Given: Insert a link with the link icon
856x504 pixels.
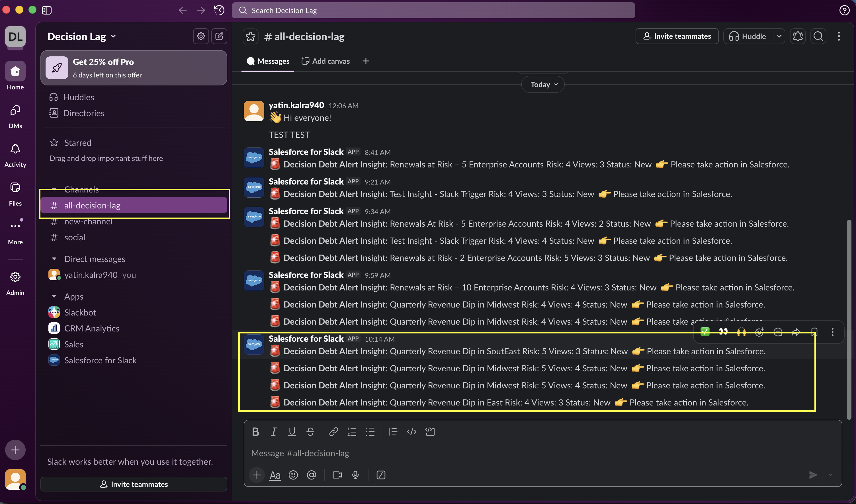Looking at the screenshot, I should (333, 432).
